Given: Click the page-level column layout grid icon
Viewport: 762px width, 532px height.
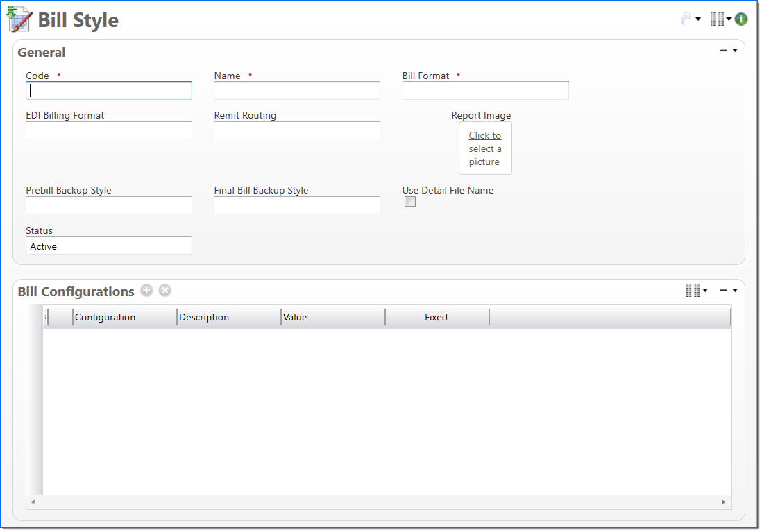Looking at the screenshot, I should tap(716, 19).
